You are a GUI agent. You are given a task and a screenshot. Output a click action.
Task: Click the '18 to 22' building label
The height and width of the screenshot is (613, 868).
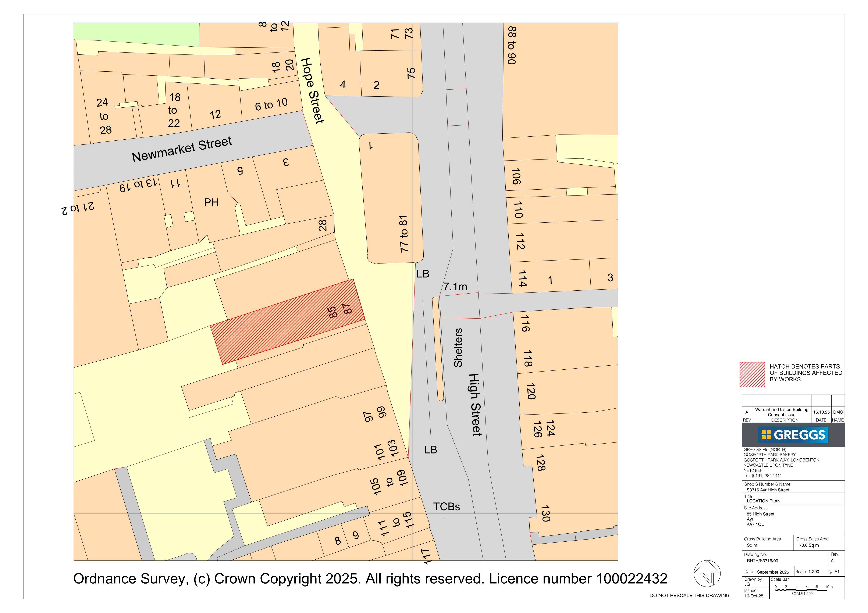(174, 110)
